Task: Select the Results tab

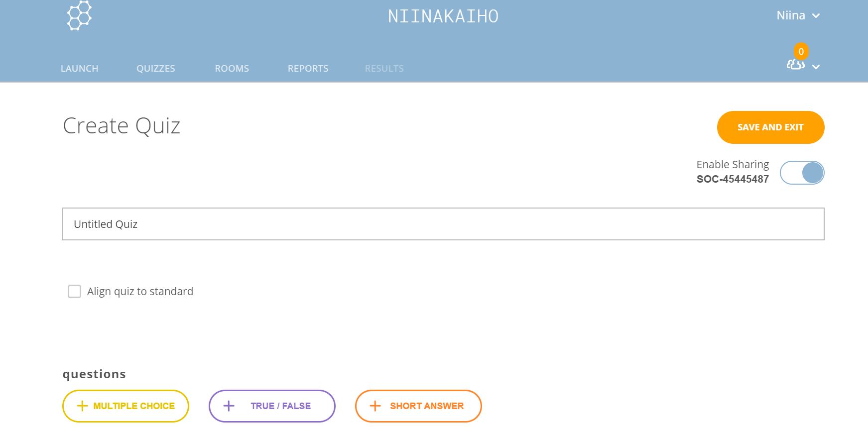Action: pyautogui.click(x=384, y=69)
